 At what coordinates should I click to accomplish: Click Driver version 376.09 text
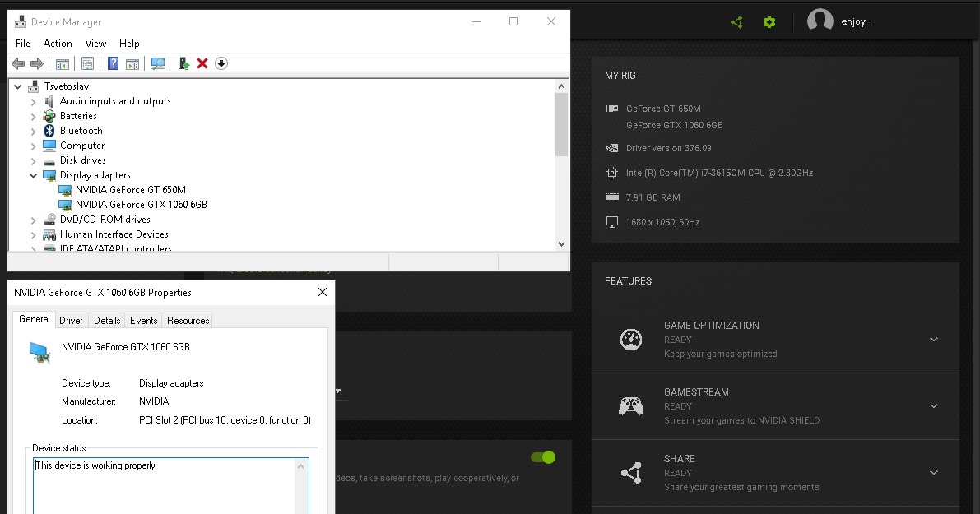tap(669, 148)
